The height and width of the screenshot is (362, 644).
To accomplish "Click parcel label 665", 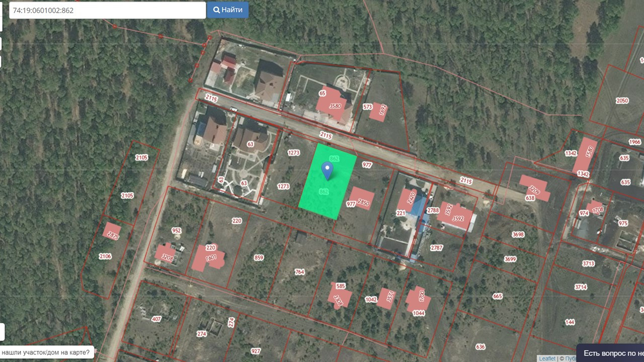I will (x=498, y=296).
